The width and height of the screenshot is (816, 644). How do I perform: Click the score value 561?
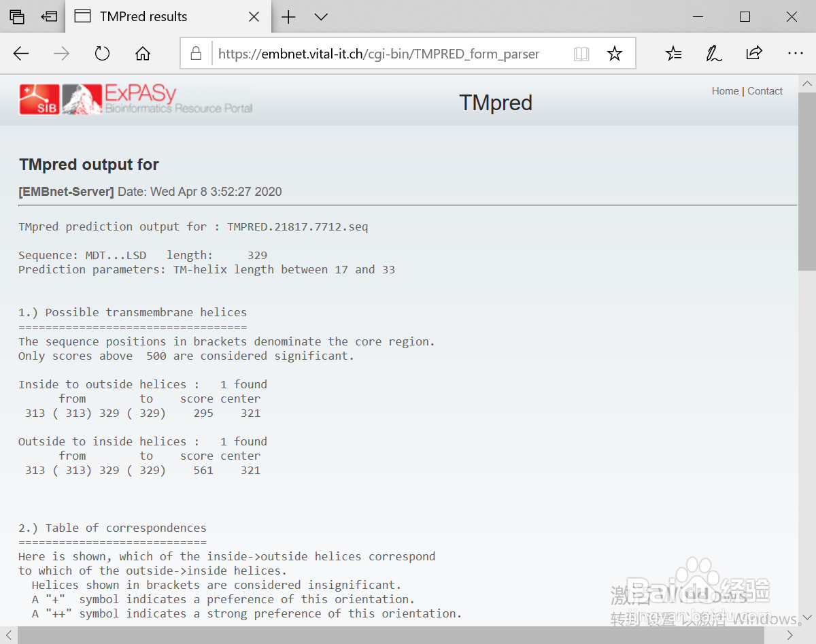[x=203, y=470]
